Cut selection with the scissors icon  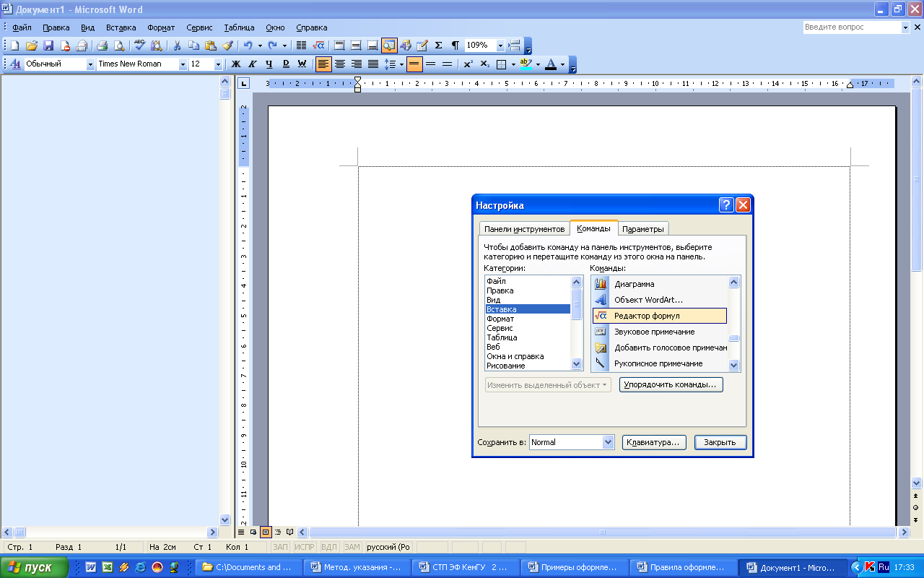[x=176, y=46]
